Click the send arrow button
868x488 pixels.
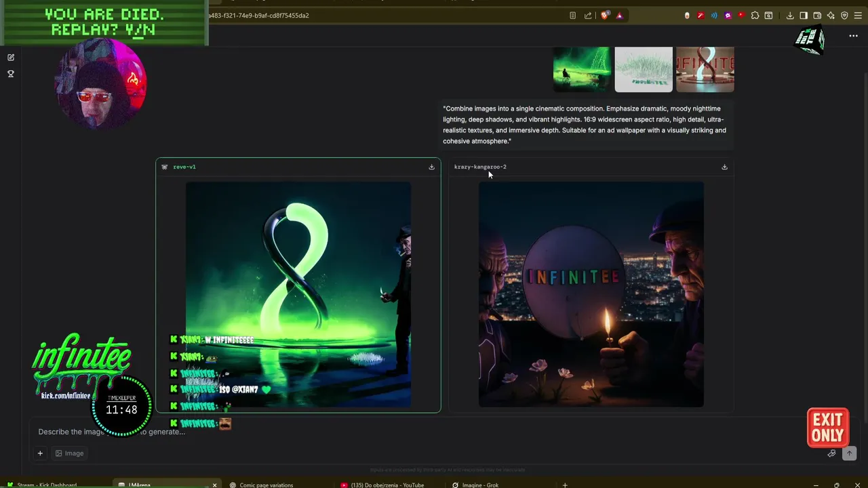coord(849,453)
